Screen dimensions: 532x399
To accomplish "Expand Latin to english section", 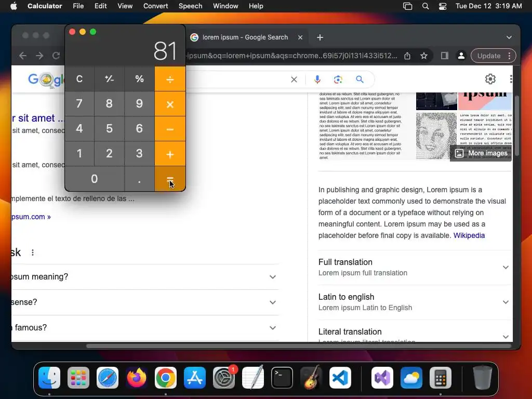I will (x=415, y=302).
